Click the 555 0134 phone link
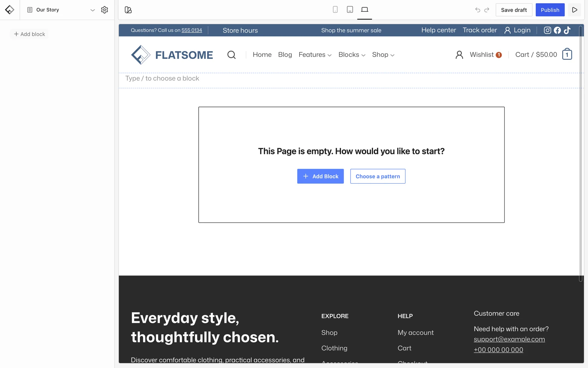The height and width of the screenshot is (368, 588). [192, 30]
